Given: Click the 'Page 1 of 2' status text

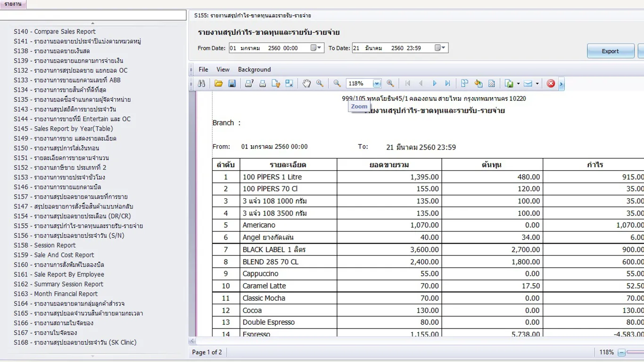Looking at the screenshot, I should coord(207,352).
